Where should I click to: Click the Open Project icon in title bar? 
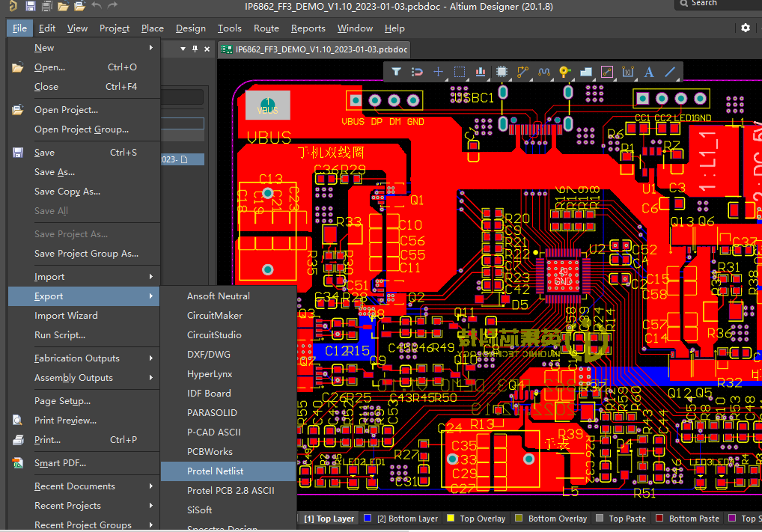[x=79, y=6]
